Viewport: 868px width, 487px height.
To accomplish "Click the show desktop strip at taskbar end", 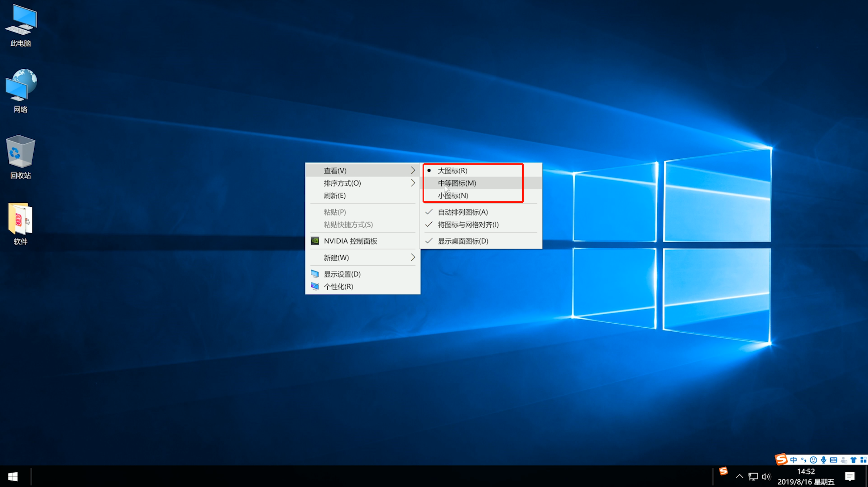I will click(x=866, y=477).
